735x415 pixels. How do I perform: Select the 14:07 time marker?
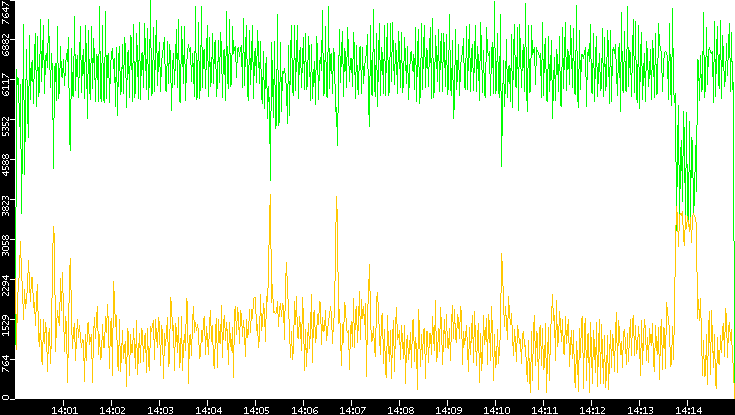[x=353, y=409]
